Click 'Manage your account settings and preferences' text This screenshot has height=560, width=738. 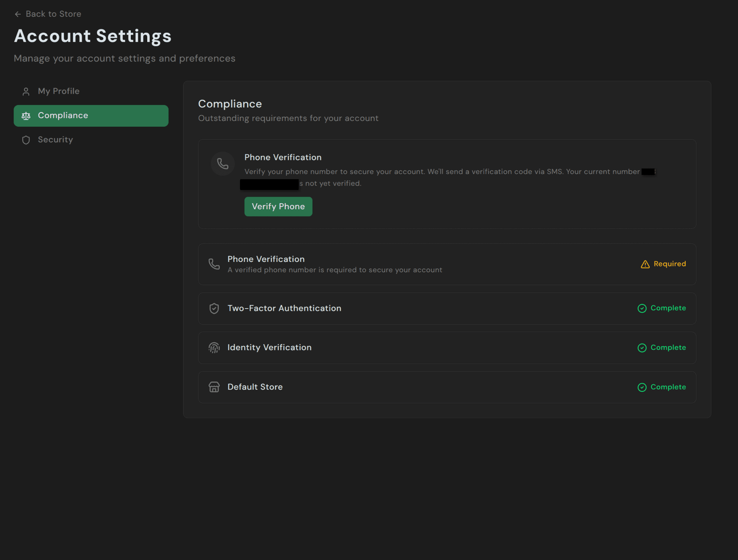(124, 59)
